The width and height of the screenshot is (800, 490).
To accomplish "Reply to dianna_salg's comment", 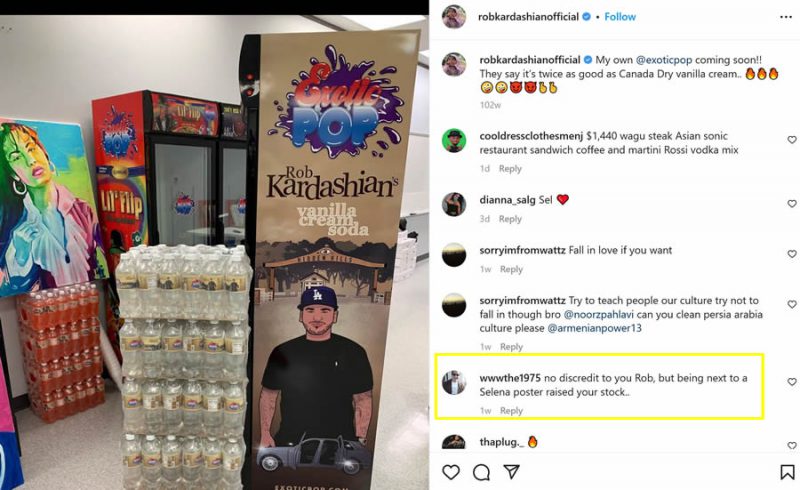I will [510, 219].
